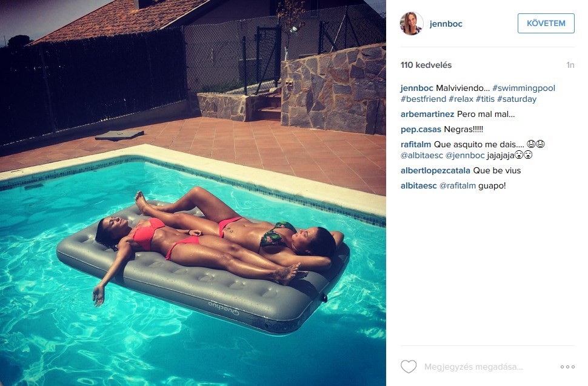
Task: Follow the account with the KÖVETEM button
Action: tap(546, 23)
